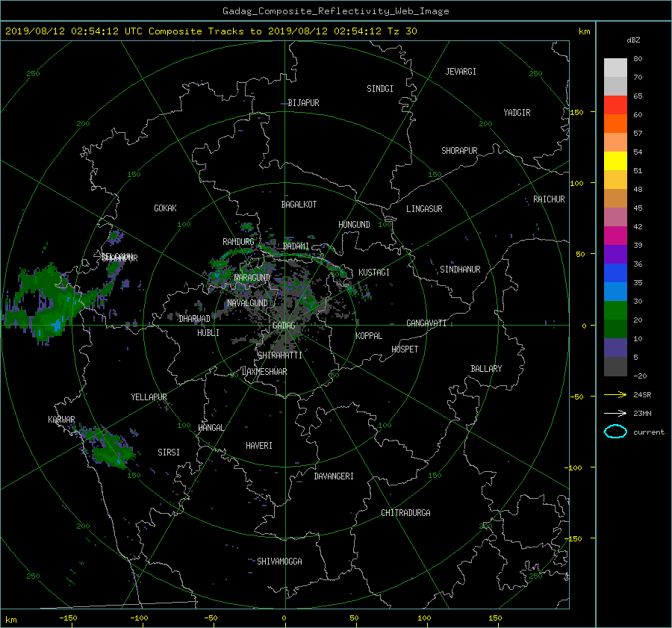672x628 pixels.
Task: Click the pink 42-45 dBZ swatch
Action: click(615, 217)
